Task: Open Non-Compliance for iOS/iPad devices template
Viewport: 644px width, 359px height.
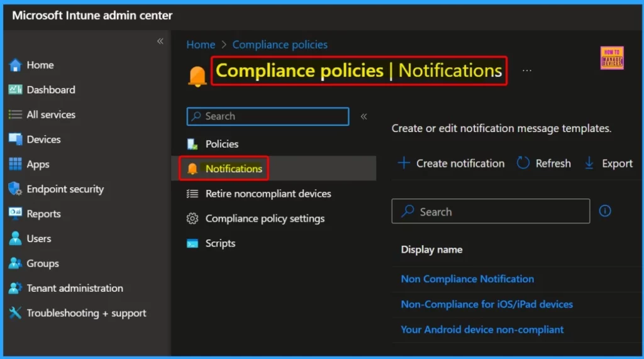Action: tap(487, 304)
